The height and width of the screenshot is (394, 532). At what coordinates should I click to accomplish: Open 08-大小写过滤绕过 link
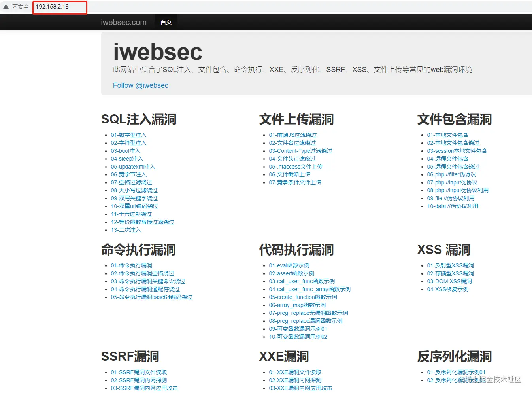click(134, 190)
